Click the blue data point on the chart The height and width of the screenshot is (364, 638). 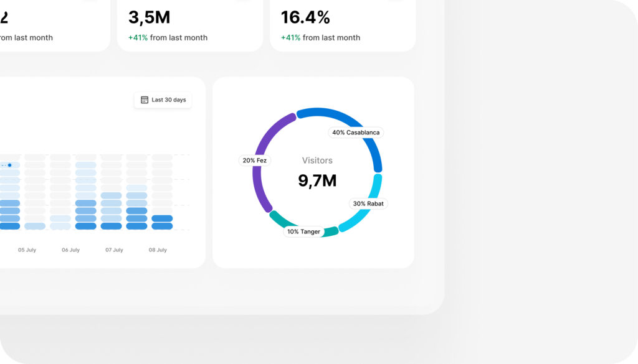[10, 166]
